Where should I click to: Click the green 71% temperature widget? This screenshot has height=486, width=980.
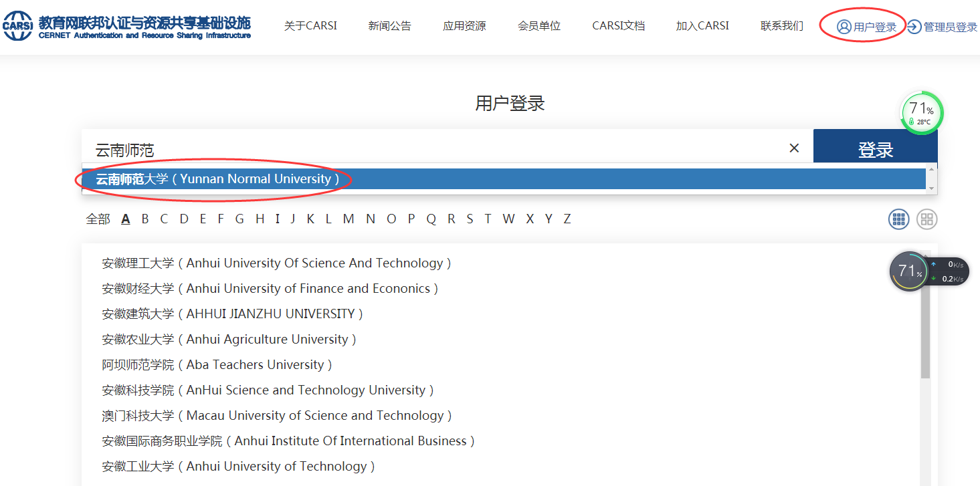point(922,113)
